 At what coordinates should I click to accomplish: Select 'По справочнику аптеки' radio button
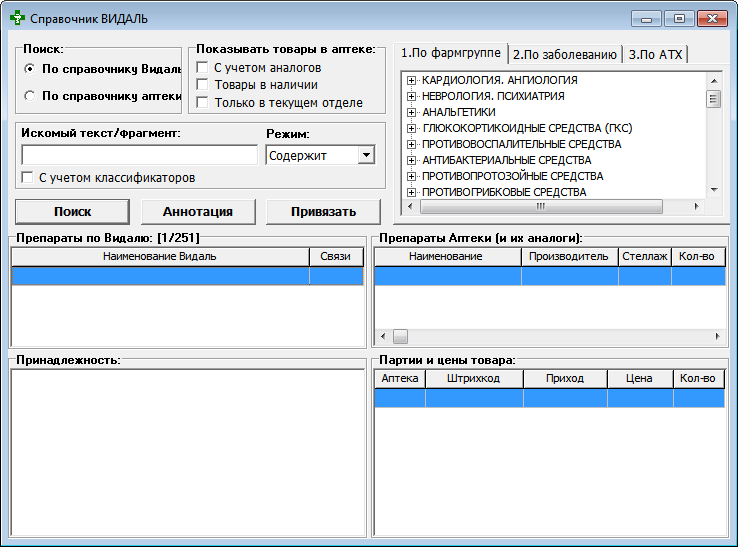pyautogui.click(x=30, y=96)
